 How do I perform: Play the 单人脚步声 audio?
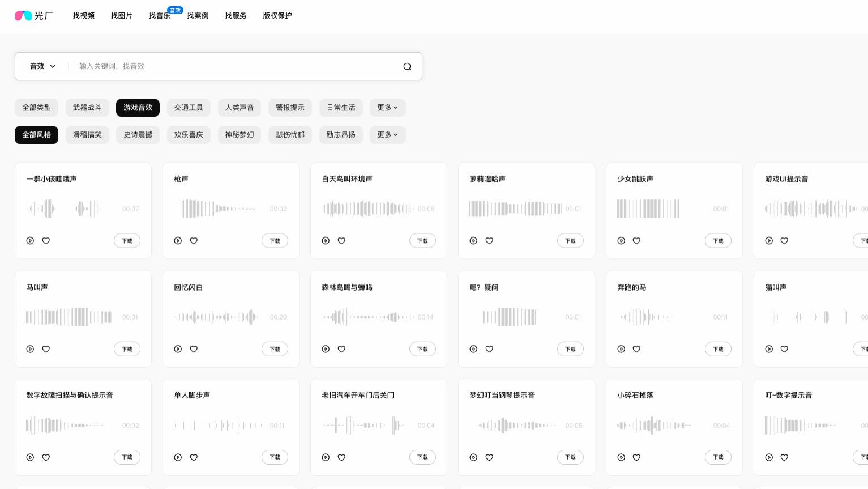point(178,457)
